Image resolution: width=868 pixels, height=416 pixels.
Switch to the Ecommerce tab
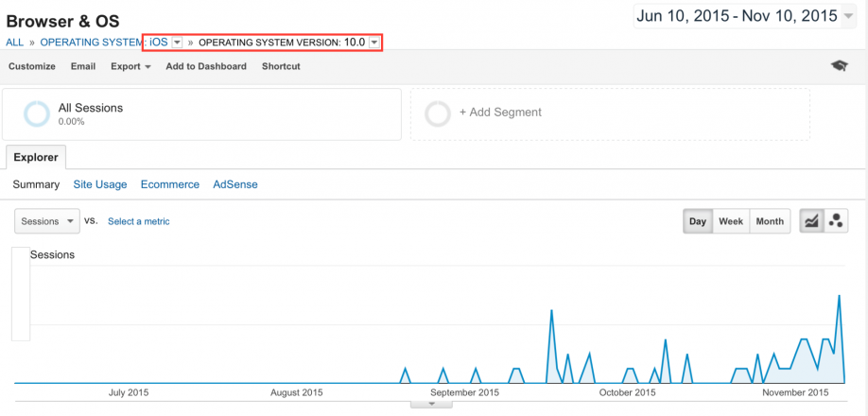point(170,184)
